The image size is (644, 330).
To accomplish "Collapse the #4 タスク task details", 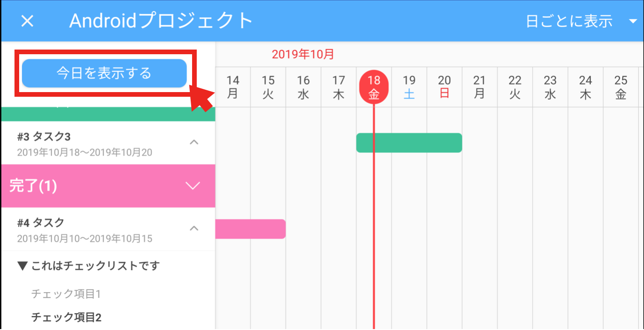I will pyautogui.click(x=194, y=229).
